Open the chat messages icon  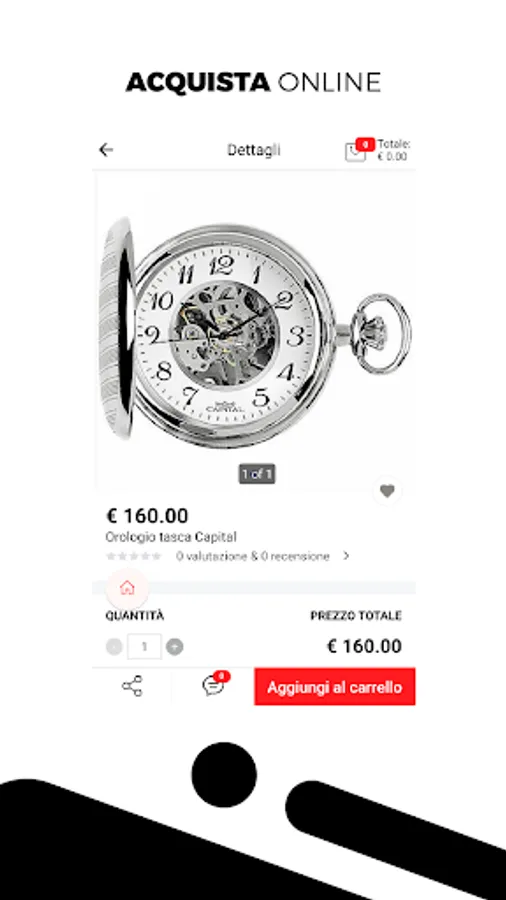pyautogui.click(x=213, y=686)
